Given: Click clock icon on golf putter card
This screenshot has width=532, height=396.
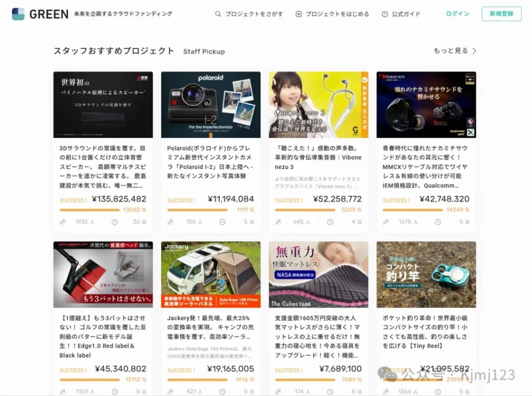Looking at the screenshot, I should [115, 392].
